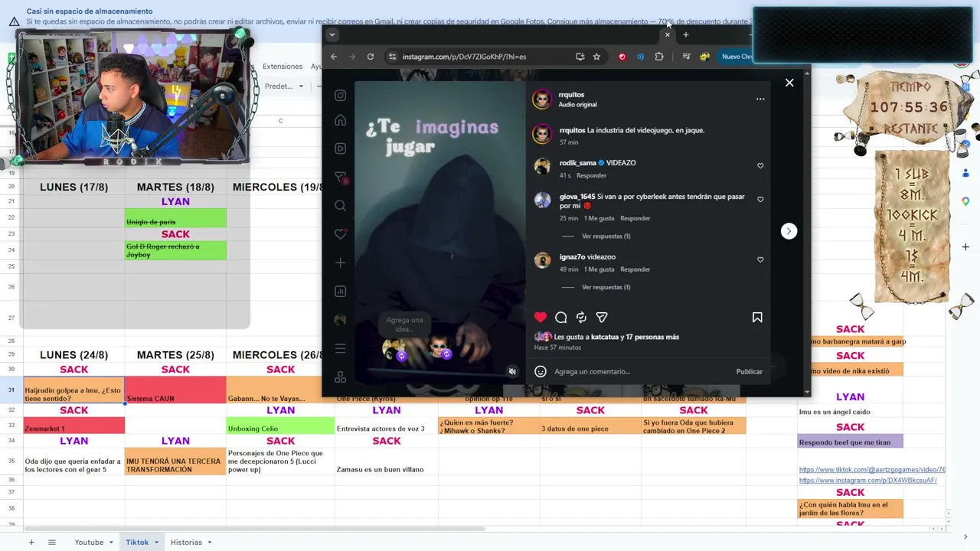
Task: Like ignaz7o's videazoo comment
Action: (x=760, y=259)
